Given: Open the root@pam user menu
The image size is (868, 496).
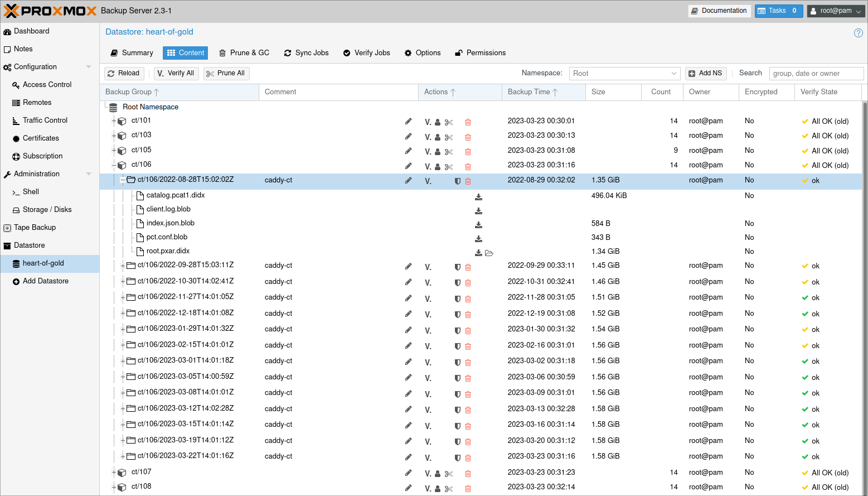Looking at the screenshot, I should [836, 10].
